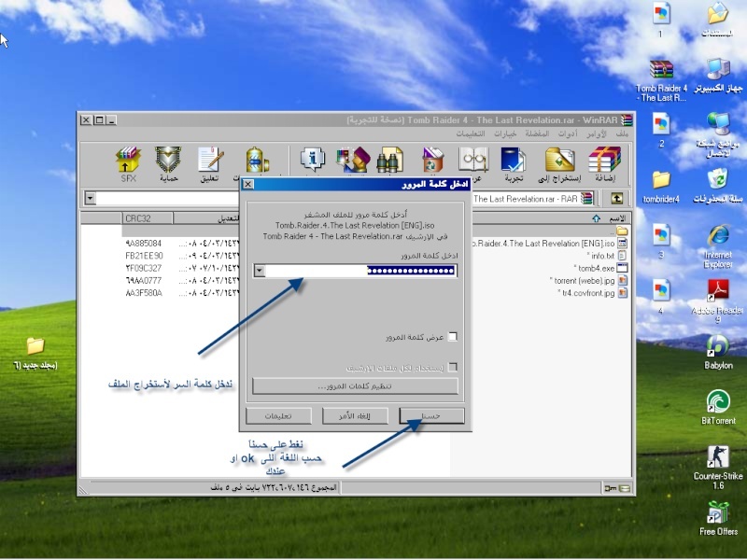Sort the file list by the التعديل (Modified) column header
Viewport: 747px width, 560px height.
(x=207, y=218)
